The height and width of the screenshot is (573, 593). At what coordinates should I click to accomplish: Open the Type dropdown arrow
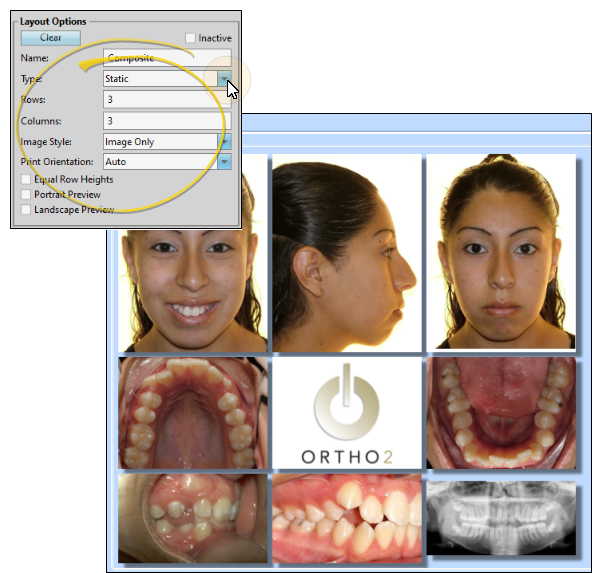click(224, 79)
